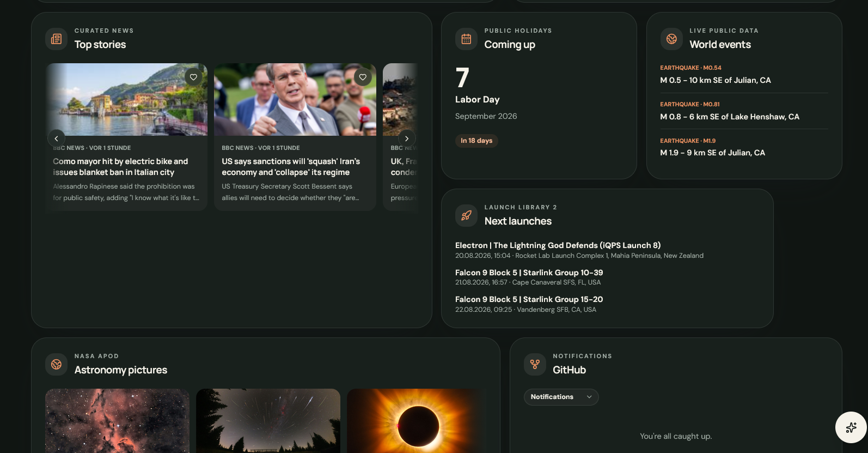The height and width of the screenshot is (453, 868).
Task: Open Electron Lightning God Defends launch
Action: (x=558, y=245)
